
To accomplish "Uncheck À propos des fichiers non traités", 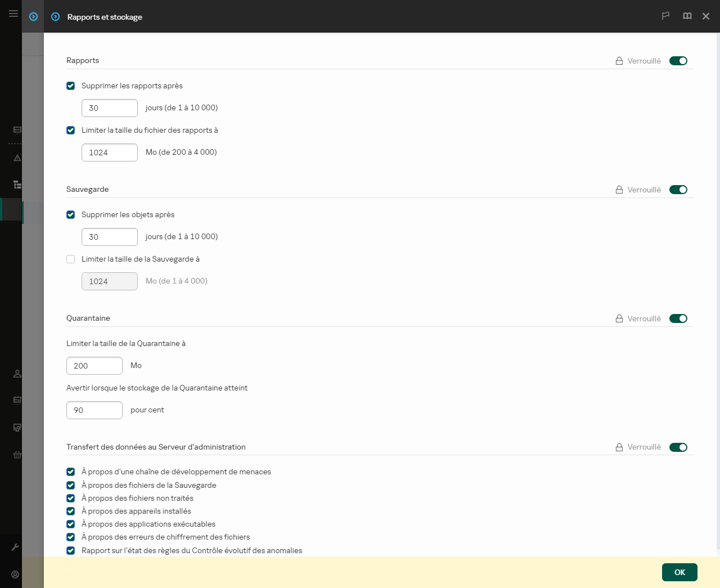I will click(x=71, y=498).
